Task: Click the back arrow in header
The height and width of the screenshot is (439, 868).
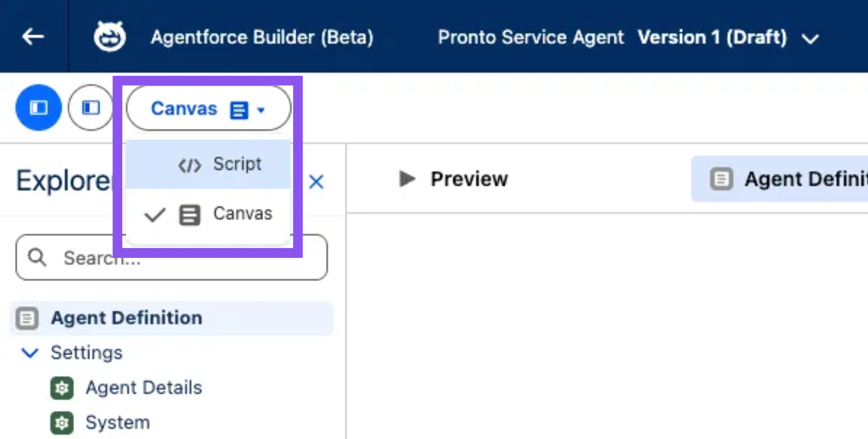Action: (x=33, y=37)
